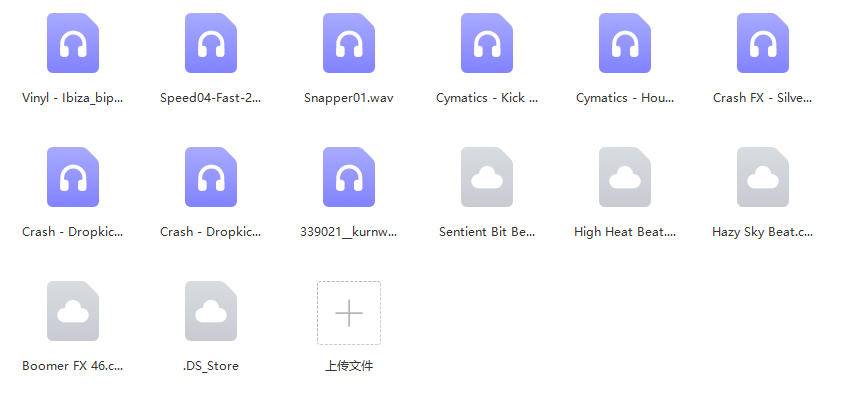The height and width of the screenshot is (414, 846).
Task: Click the High Heat Beat cloud icon
Action: pyautogui.click(x=625, y=177)
